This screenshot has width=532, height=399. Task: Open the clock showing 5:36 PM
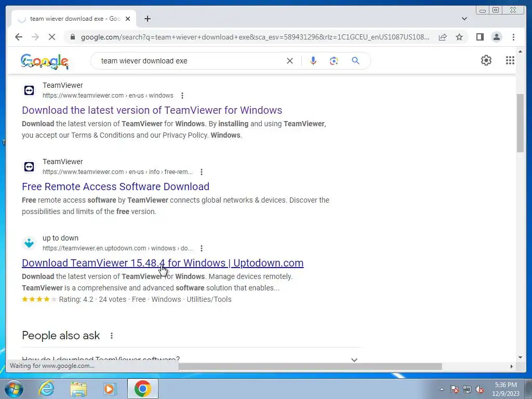click(506, 389)
